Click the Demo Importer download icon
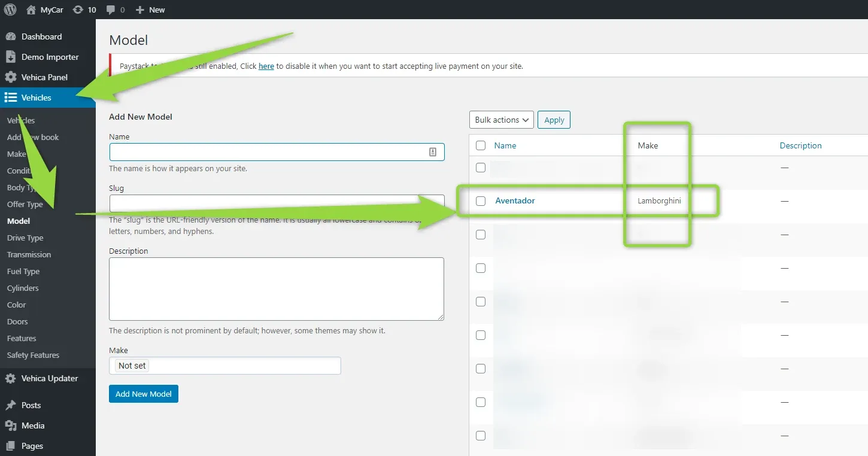868x456 pixels. point(10,57)
